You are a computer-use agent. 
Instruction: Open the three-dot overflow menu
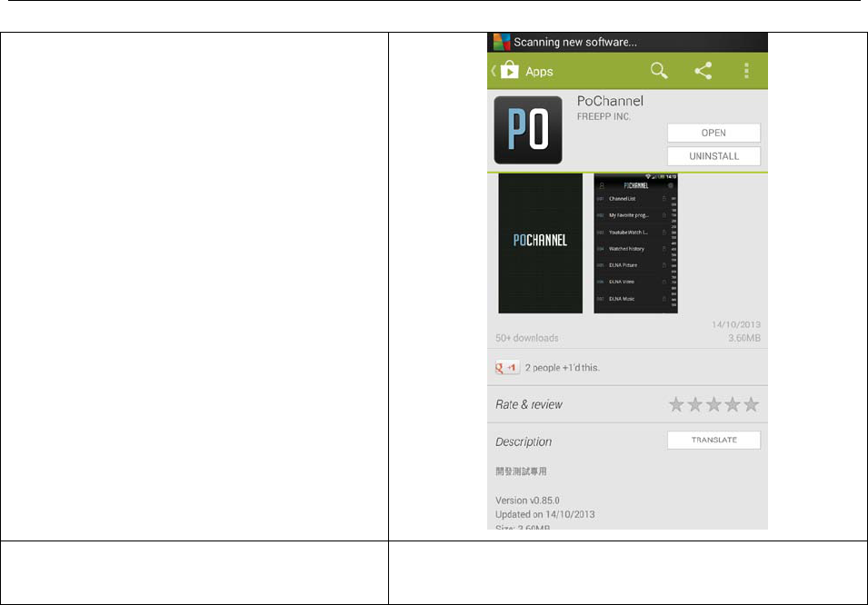point(746,71)
